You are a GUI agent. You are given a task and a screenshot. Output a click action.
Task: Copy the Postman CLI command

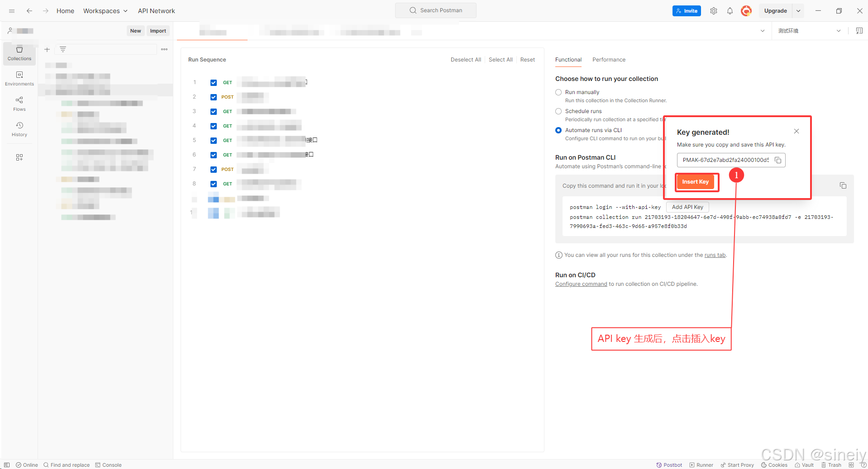843,185
